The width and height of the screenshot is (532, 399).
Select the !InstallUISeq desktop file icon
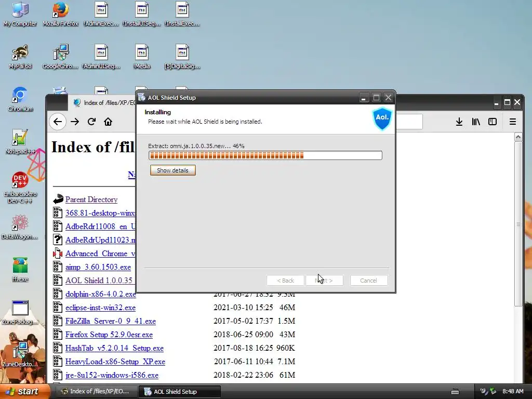141,14
